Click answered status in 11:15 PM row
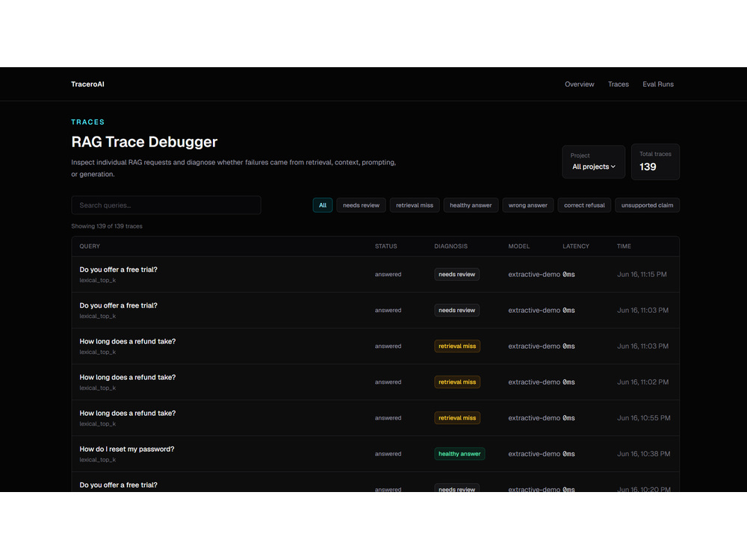Image resolution: width=747 pixels, height=560 pixels. point(388,274)
